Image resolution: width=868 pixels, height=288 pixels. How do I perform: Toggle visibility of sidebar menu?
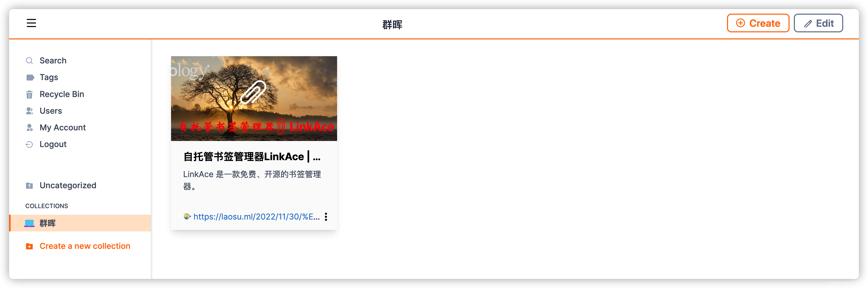(32, 23)
